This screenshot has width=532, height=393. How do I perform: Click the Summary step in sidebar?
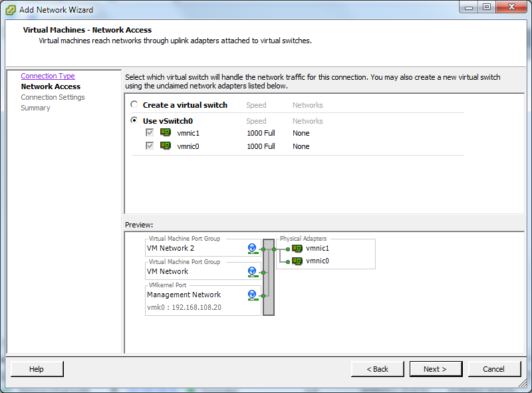(x=35, y=108)
